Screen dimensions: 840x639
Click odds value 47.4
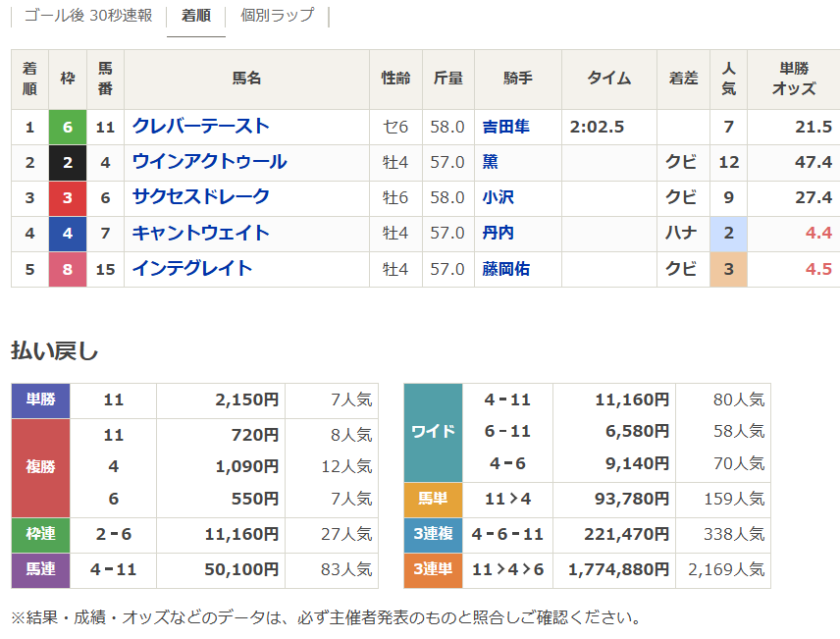[x=814, y=162]
